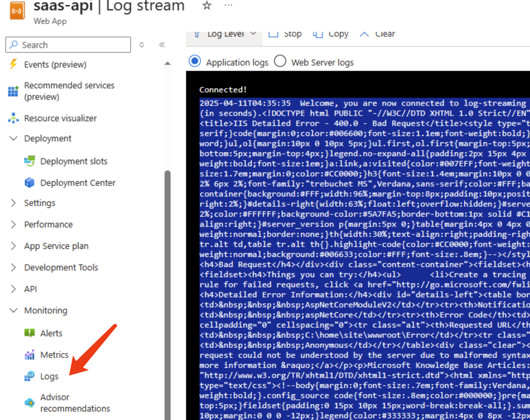Click the favorite star icon
Screen dimensions: 530x420
[x=207, y=5]
